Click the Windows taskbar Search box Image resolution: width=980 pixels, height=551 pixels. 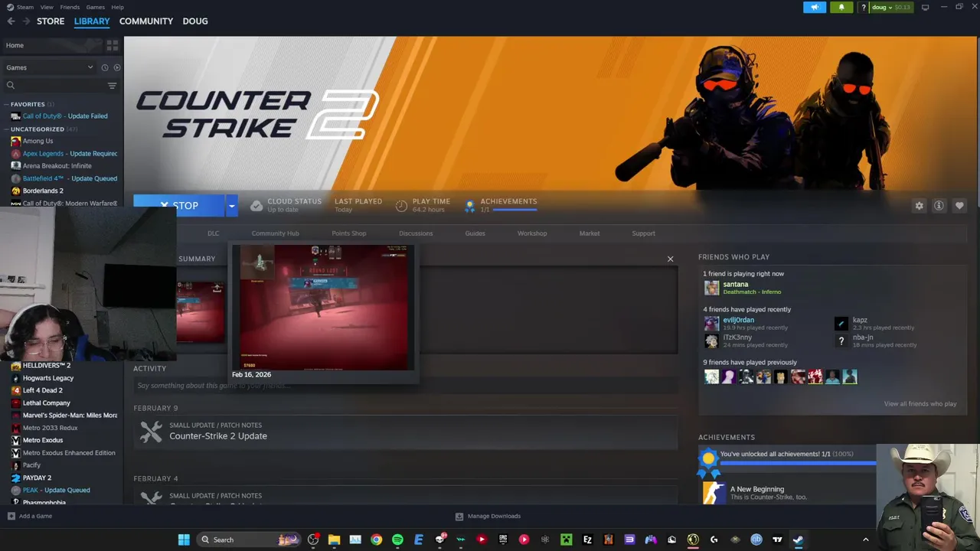pyautogui.click(x=250, y=540)
